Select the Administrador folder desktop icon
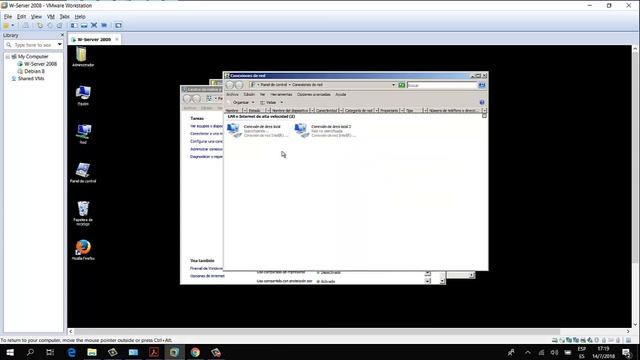This screenshot has width=640, height=360. coord(83,57)
